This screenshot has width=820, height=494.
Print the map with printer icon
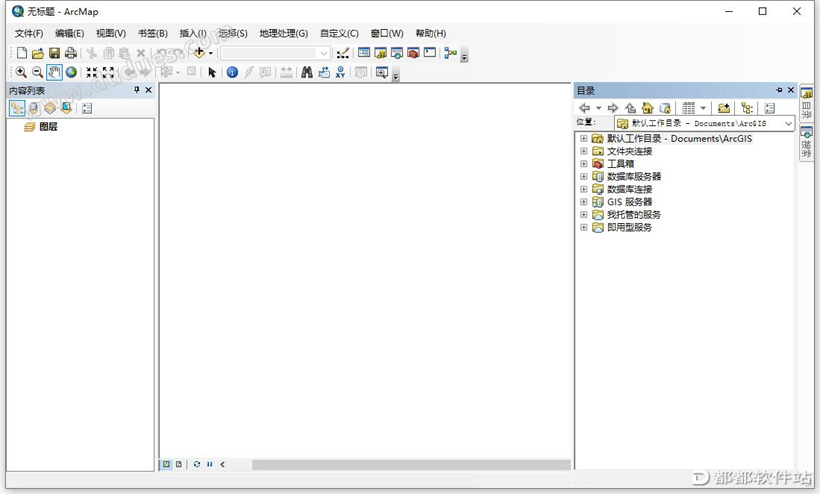click(71, 53)
